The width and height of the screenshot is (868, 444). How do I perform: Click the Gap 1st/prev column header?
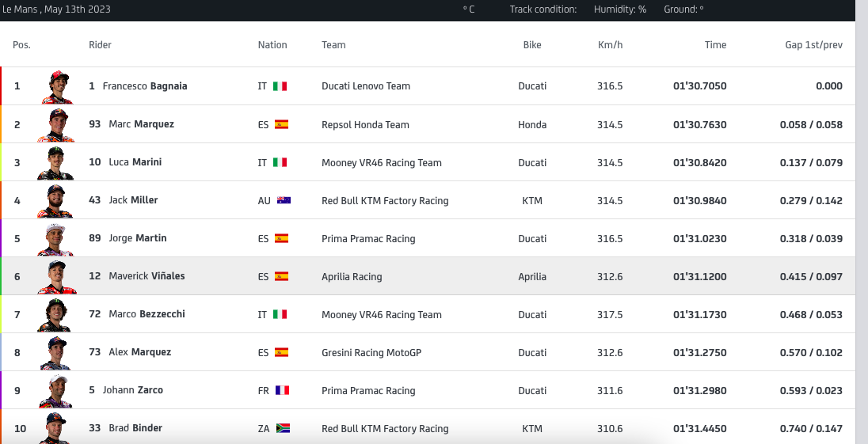tap(813, 45)
